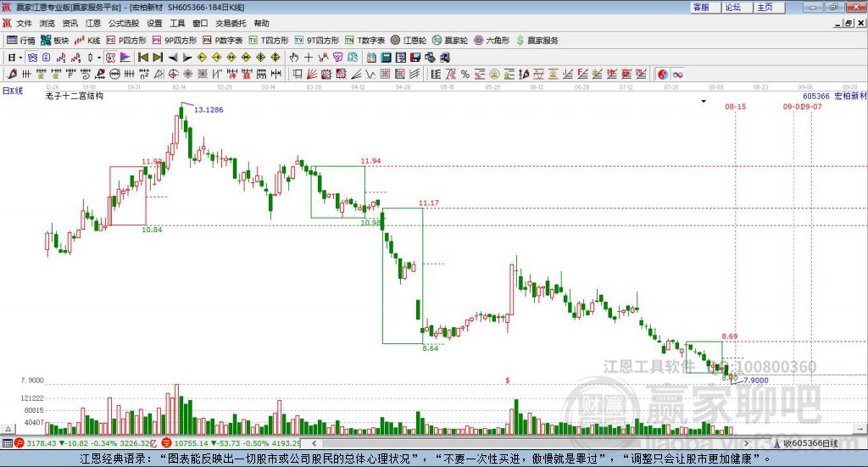Open the P四方形 square tool
Viewport: 868px width, 467px height.
(126, 41)
